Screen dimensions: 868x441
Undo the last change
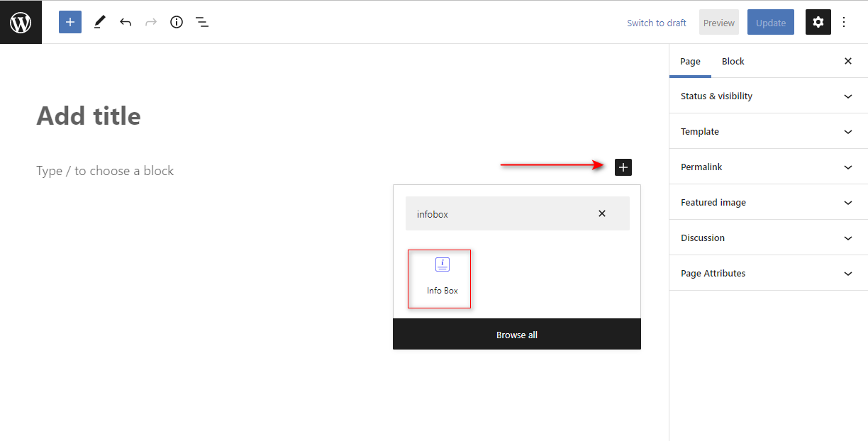[x=126, y=22]
